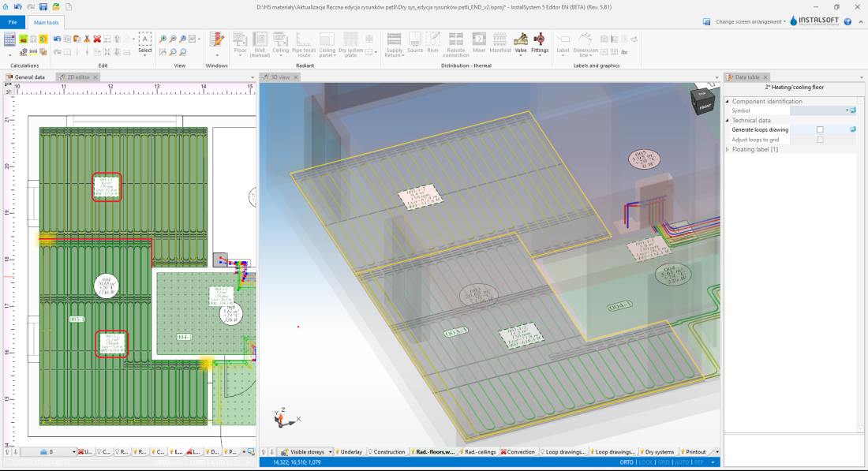
Task: Open the Change screen arrangement dropdown
Action: coord(750,21)
